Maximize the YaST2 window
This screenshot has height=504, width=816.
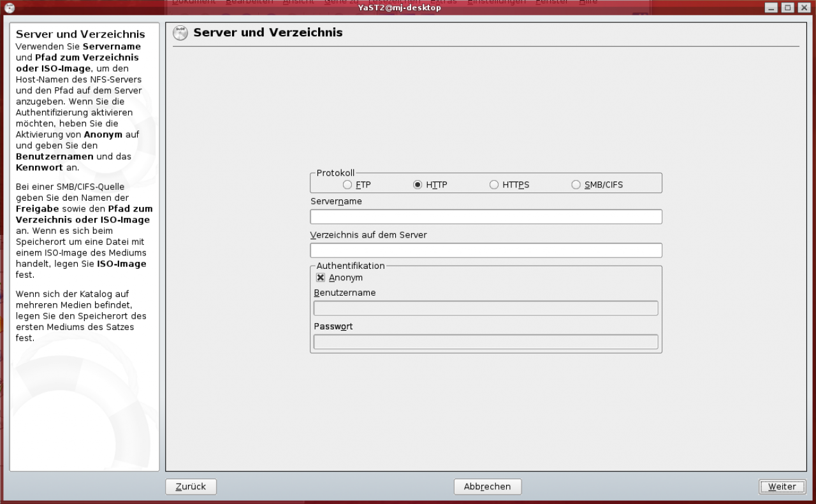pos(788,8)
